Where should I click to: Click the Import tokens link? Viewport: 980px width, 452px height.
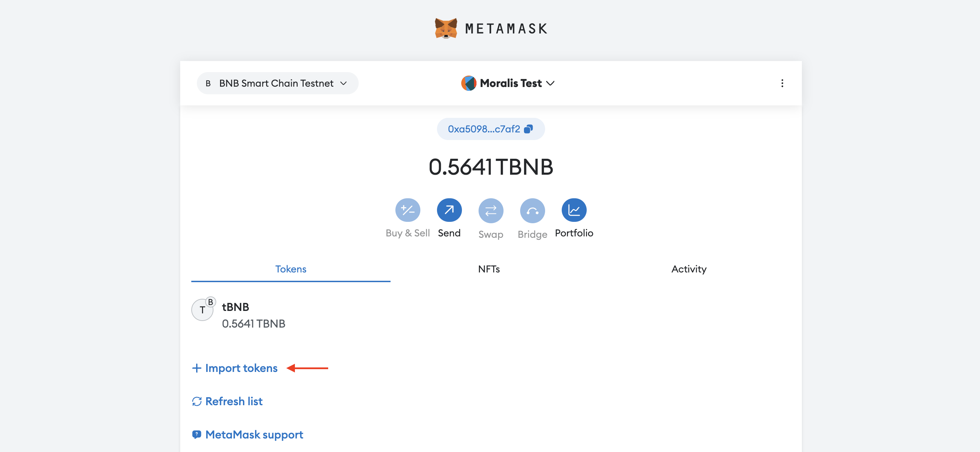click(235, 368)
